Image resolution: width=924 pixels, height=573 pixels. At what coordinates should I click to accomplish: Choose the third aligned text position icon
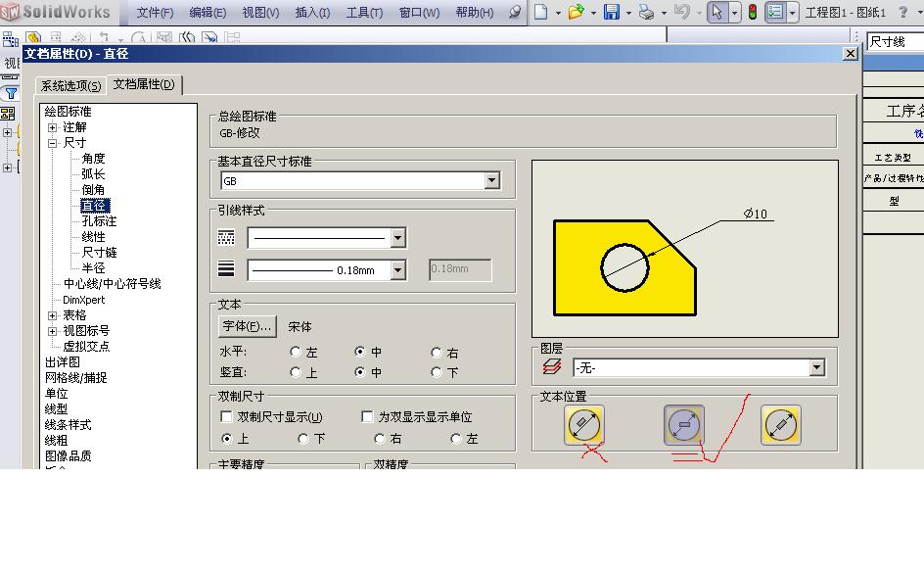[781, 424]
